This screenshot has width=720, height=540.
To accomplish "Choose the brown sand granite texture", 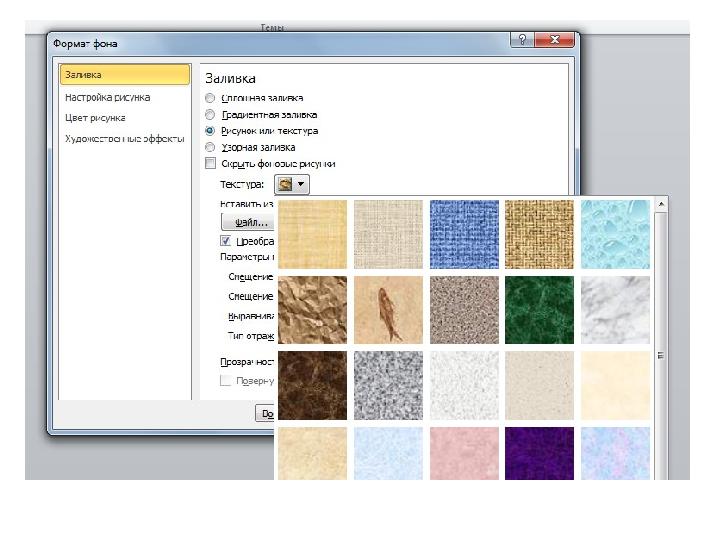I will coord(464,310).
